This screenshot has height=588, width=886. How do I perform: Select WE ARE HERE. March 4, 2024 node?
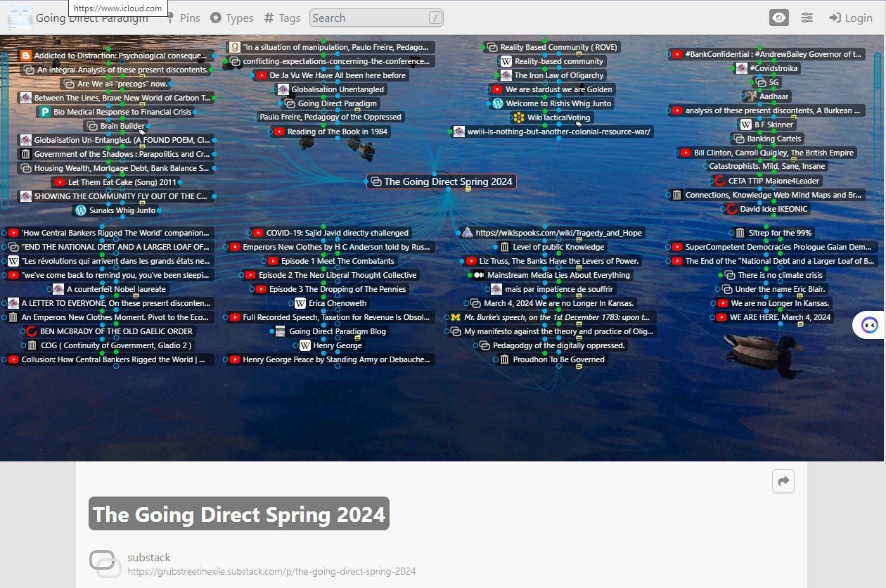coord(773,317)
